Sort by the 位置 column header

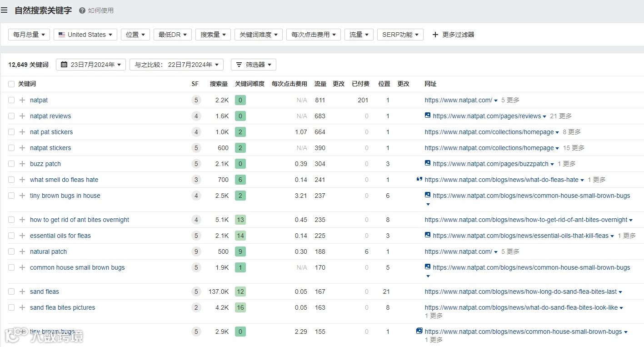click(384, 84)
